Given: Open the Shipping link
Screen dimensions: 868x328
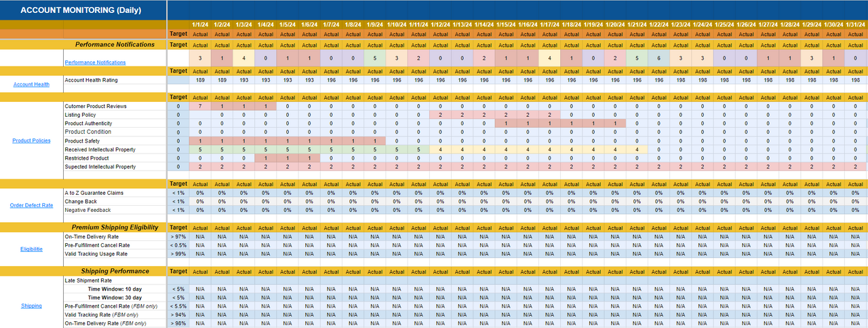Looking at the screenshot, I should point(31,306).
